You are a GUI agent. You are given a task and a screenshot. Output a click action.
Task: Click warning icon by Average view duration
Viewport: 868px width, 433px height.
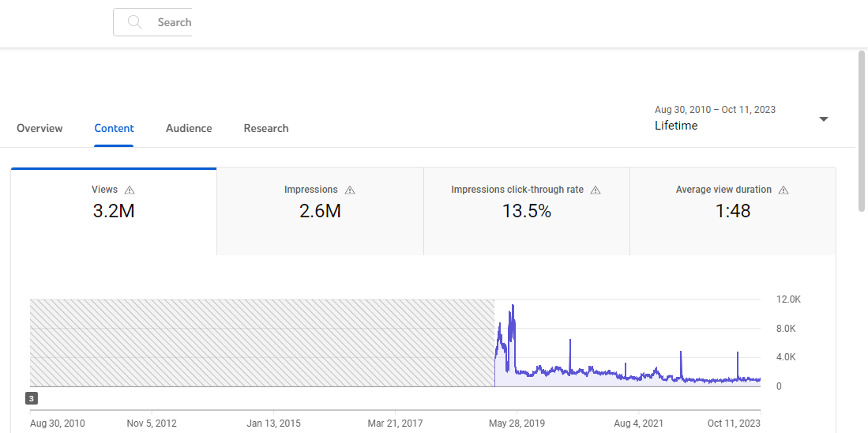coord(783,190)
